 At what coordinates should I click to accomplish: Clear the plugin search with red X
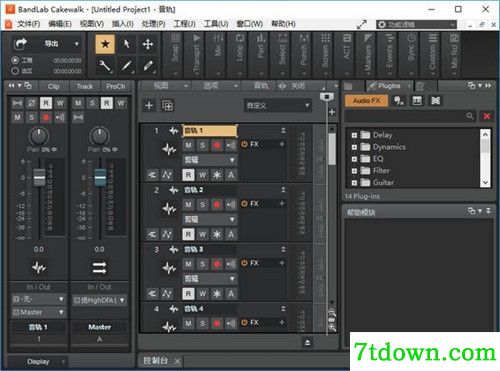point(486,116)
